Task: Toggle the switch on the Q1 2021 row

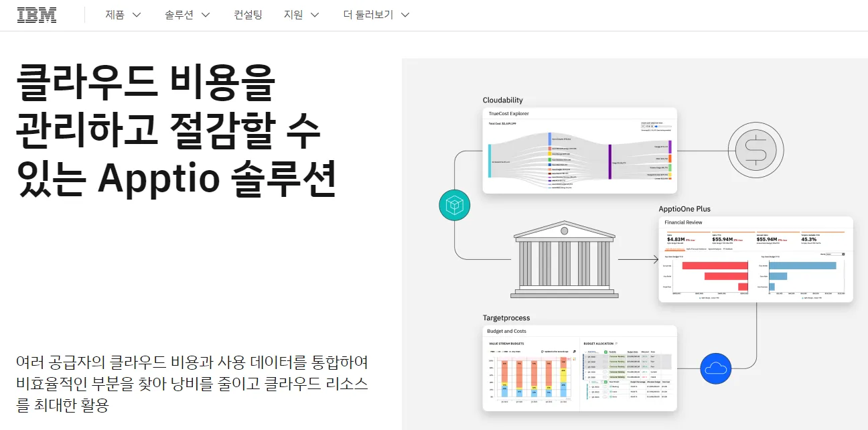Action: (x=605, y=377)
